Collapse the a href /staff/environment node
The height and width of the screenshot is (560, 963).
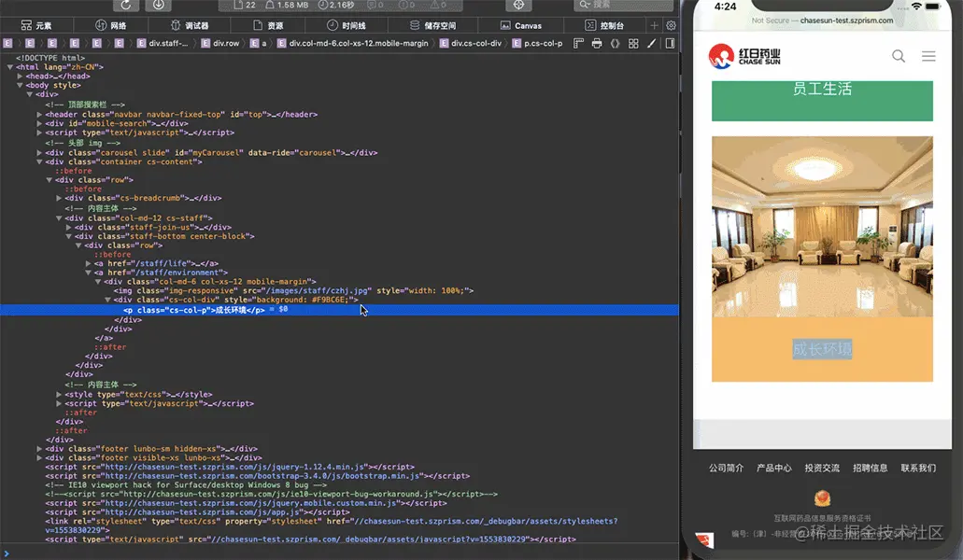click(x=89, y=273)
